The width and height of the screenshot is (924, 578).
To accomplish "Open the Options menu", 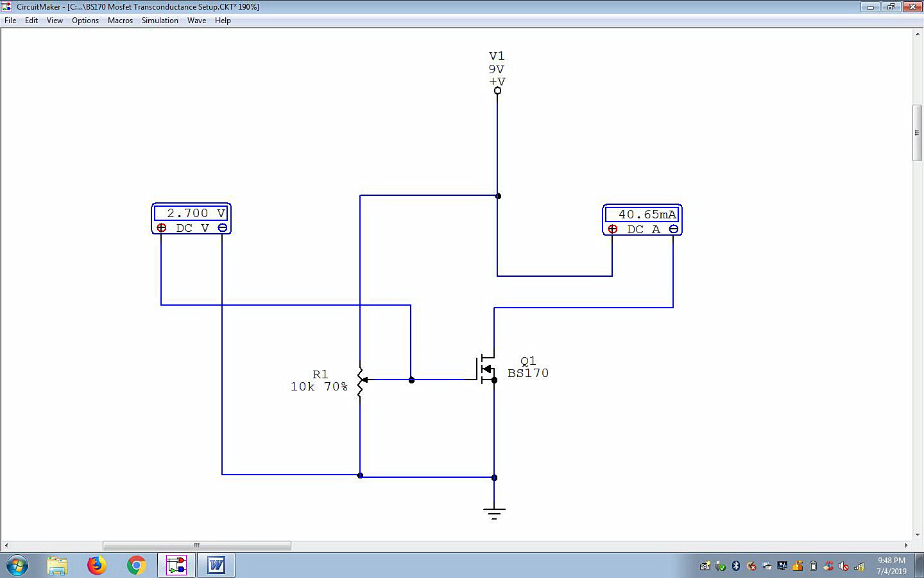I will 85,21.
